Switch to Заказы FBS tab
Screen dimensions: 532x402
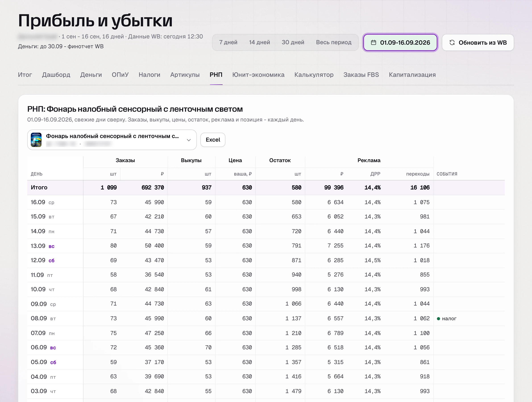(x=361, y=75)
